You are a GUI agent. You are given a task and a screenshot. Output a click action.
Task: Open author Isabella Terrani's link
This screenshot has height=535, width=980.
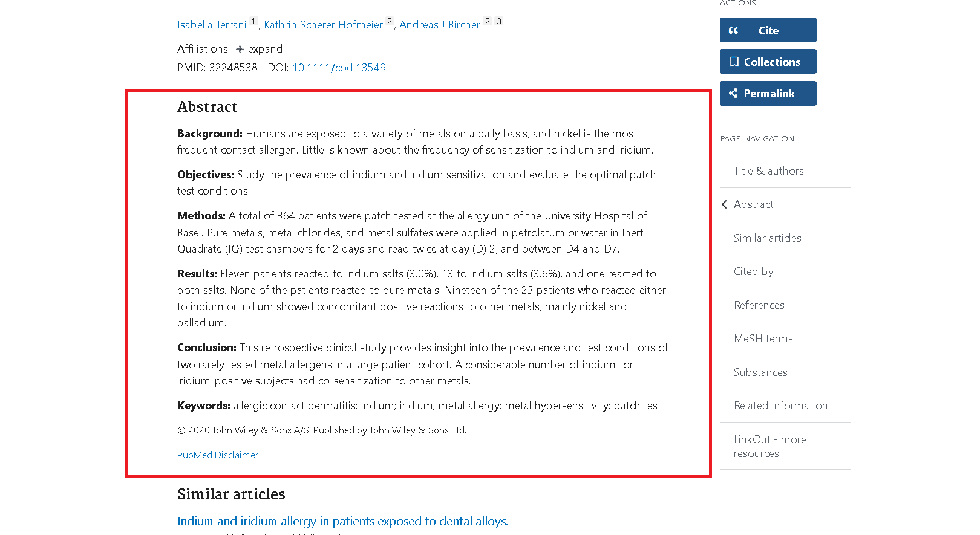(212, 25)
